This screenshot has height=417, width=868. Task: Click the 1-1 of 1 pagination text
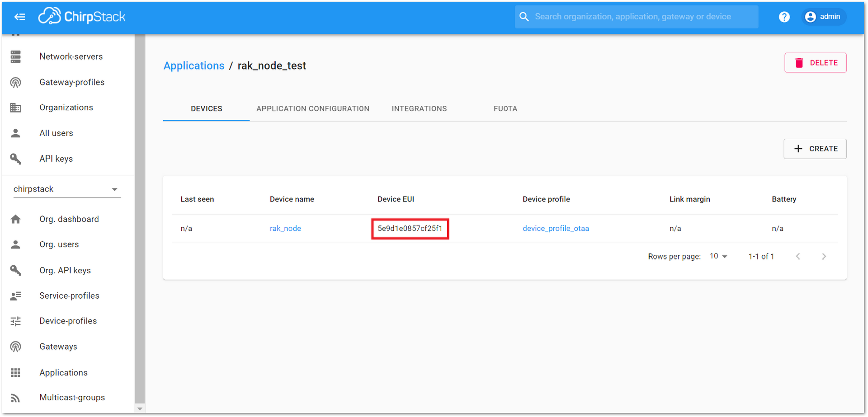pos(761,257)
